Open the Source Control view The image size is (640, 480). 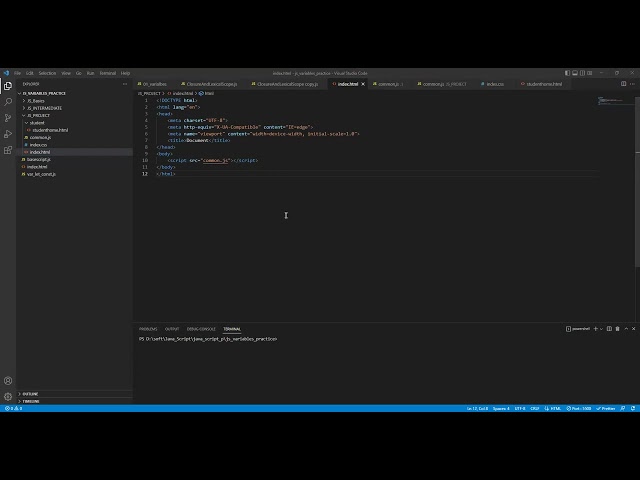pos(8,118)
